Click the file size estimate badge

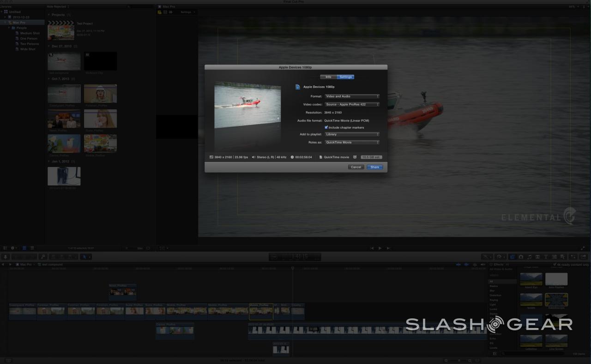click(371, 157)
